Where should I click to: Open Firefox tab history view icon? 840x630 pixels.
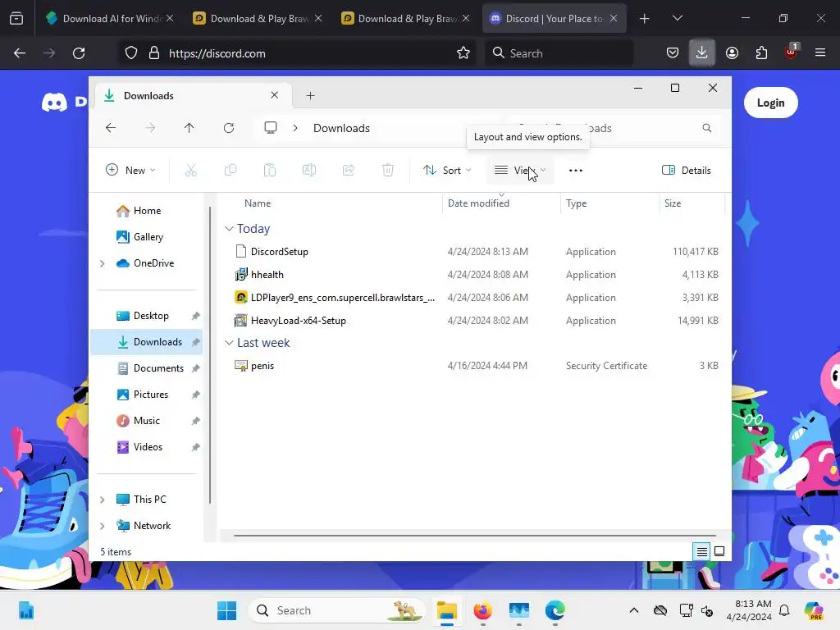[16, 19]
